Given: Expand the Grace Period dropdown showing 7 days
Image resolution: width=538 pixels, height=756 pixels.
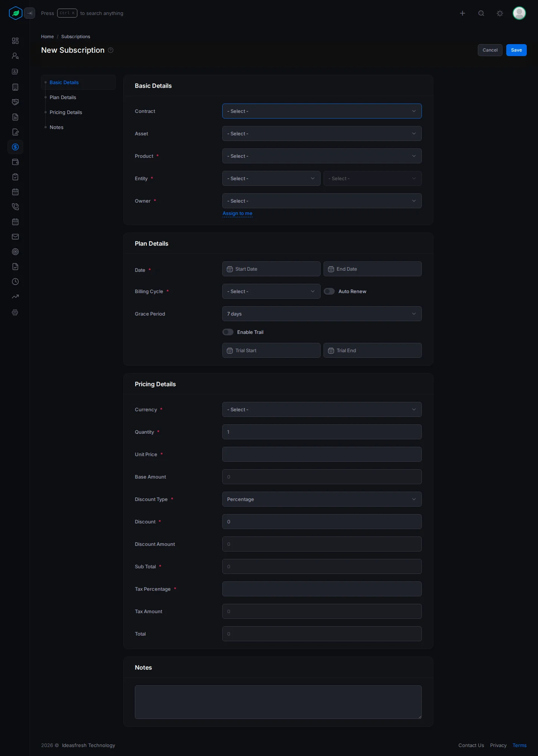Looking at the screenshot, I should 322,314.
